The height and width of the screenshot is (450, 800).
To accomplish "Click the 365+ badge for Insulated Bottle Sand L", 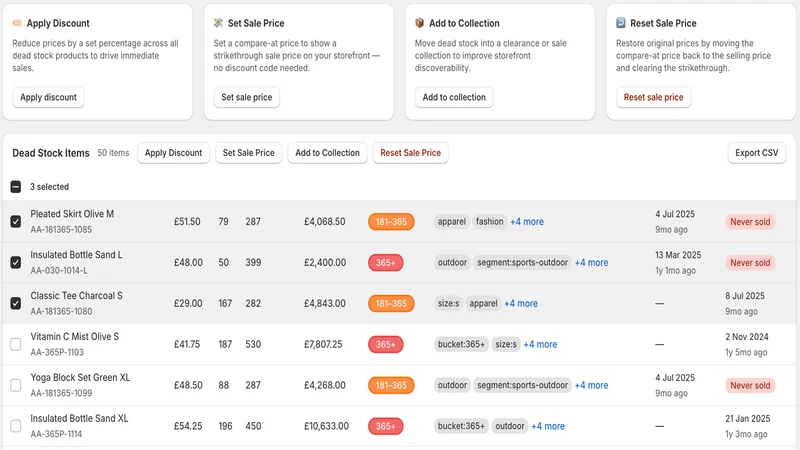I will (386, 263).
